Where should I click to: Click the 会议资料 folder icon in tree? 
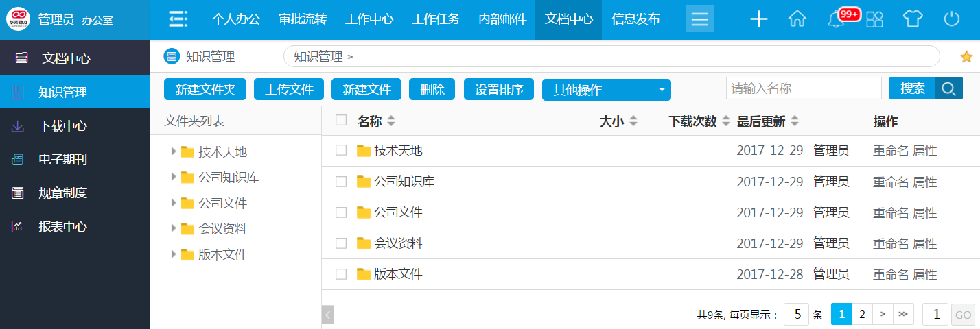[x=188, y=229]
